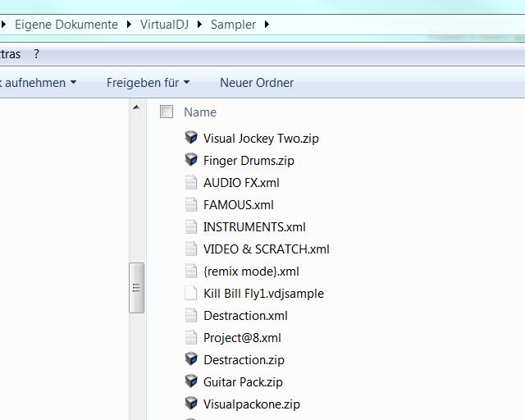Select file name {remix mode}.xml
Screen dimensions: 525x420
(251, 272)
